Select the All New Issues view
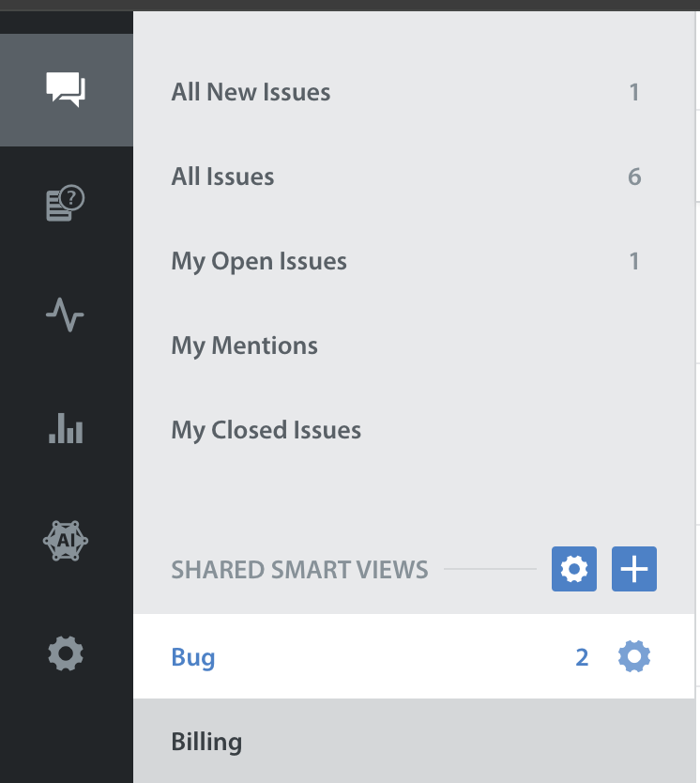 click(414, 92)
